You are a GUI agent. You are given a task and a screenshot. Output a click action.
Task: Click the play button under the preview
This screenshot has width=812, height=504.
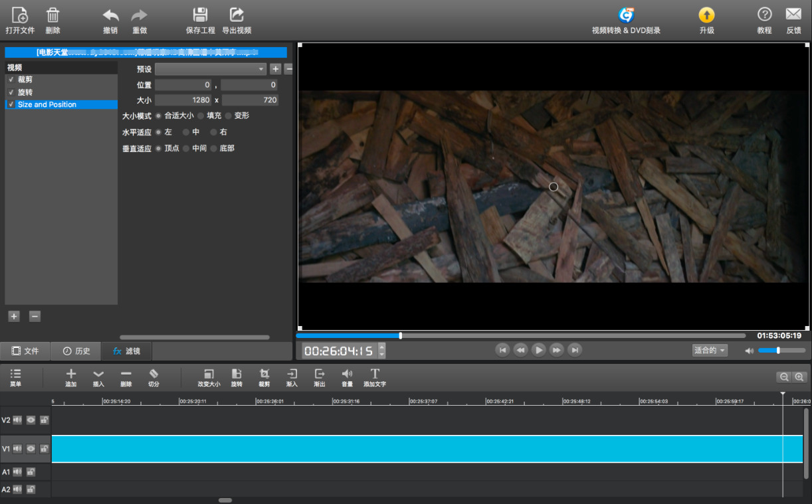click(x=539, y=350)
